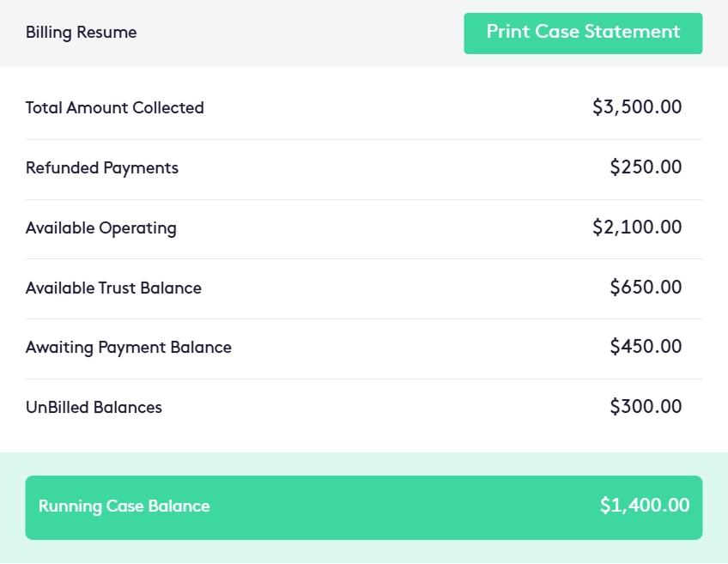Viewport: 728px width, 564px height.
Task: Select the $250.00 refunded amount
Action: pos(646,167)
